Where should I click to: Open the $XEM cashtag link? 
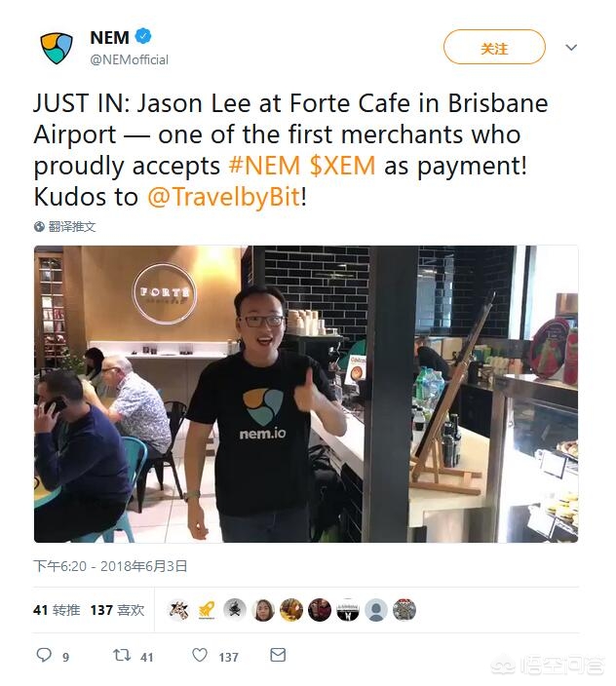pyautogui.click(x=342, y=166)
